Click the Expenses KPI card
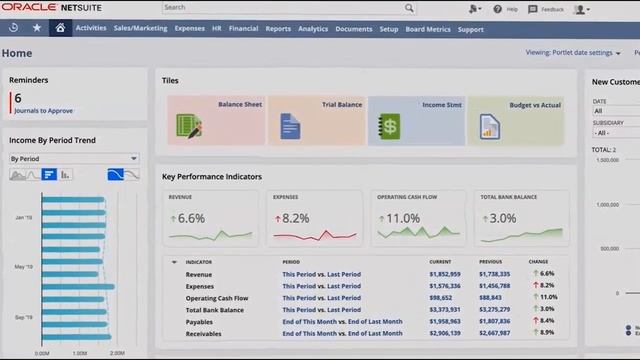The width and height of the screenshot is (640, 360). click(x=315, y=218)
